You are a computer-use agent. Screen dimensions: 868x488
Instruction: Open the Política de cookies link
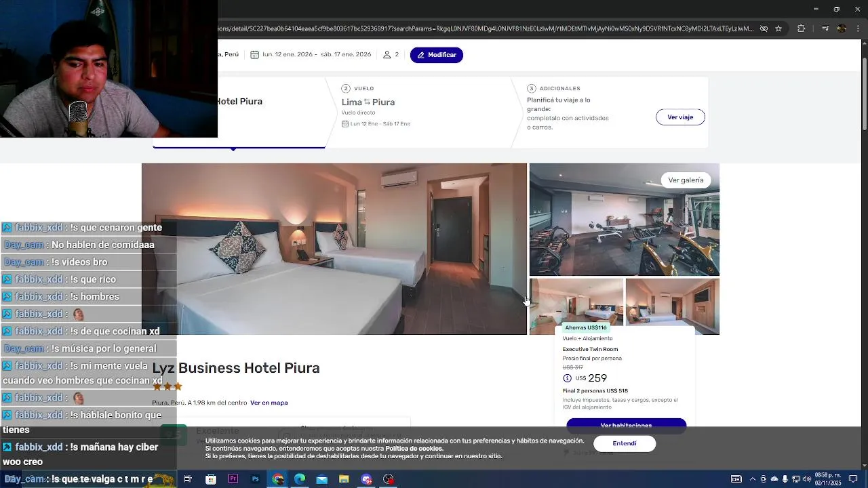pyautogui.click(x=414, y=449)
